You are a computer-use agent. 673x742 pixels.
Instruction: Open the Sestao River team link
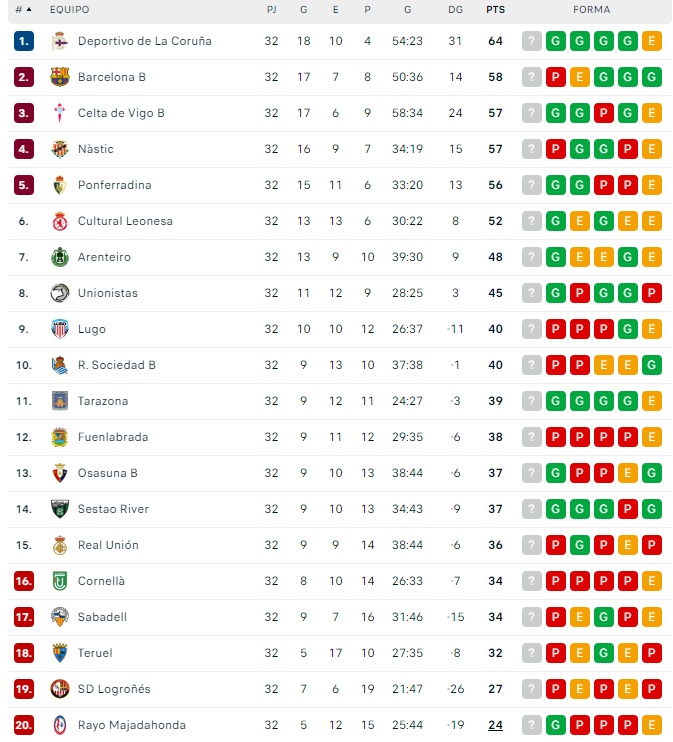113,509
